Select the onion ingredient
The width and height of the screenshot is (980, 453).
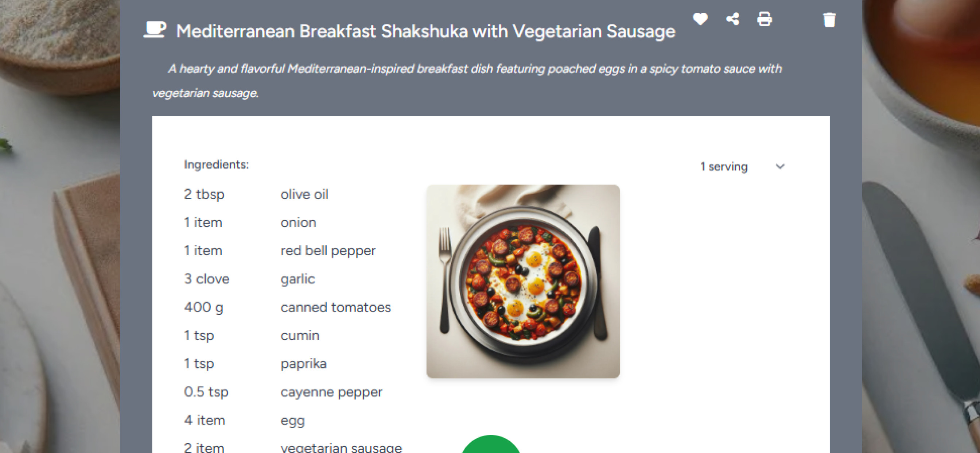[x=298, y=222]
